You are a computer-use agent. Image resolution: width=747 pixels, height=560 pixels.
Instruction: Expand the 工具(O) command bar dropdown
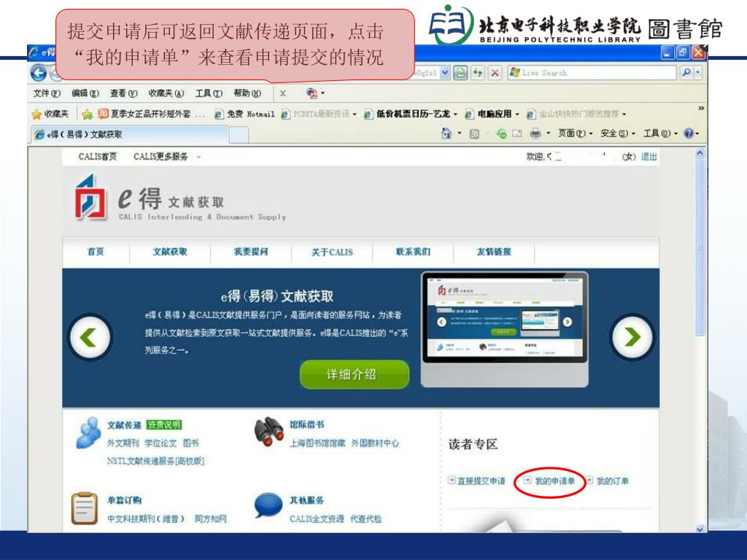pos(659,133)
